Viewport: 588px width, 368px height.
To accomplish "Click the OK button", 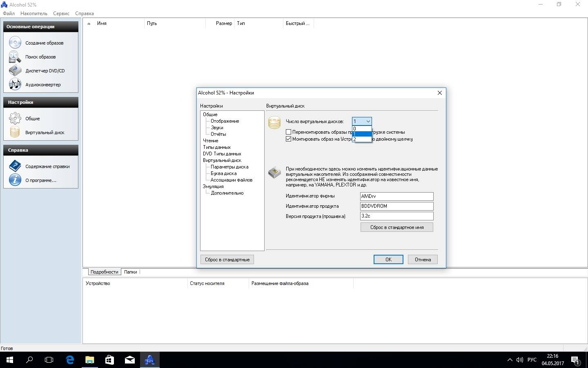I will [388, 260].
